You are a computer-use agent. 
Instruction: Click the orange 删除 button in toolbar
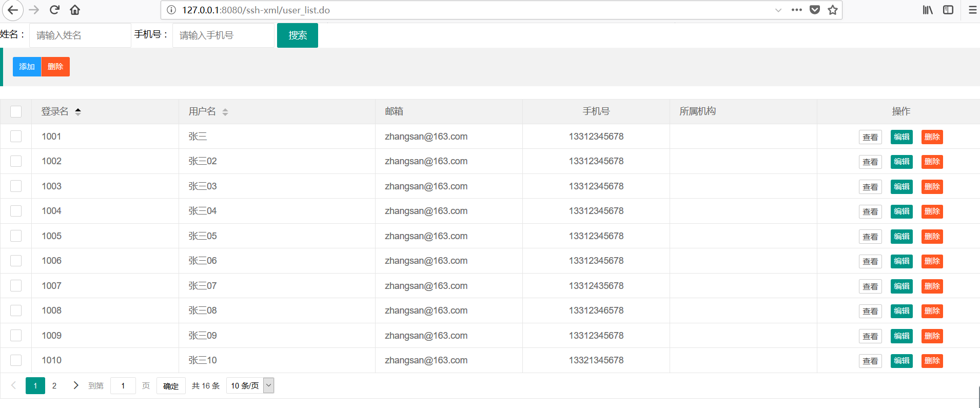55,67
